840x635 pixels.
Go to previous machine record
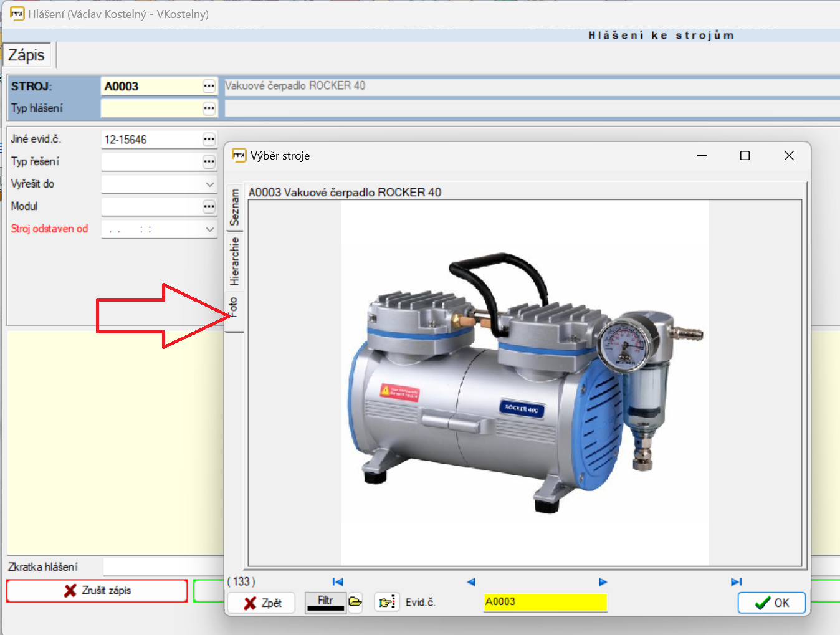[471, 582]
